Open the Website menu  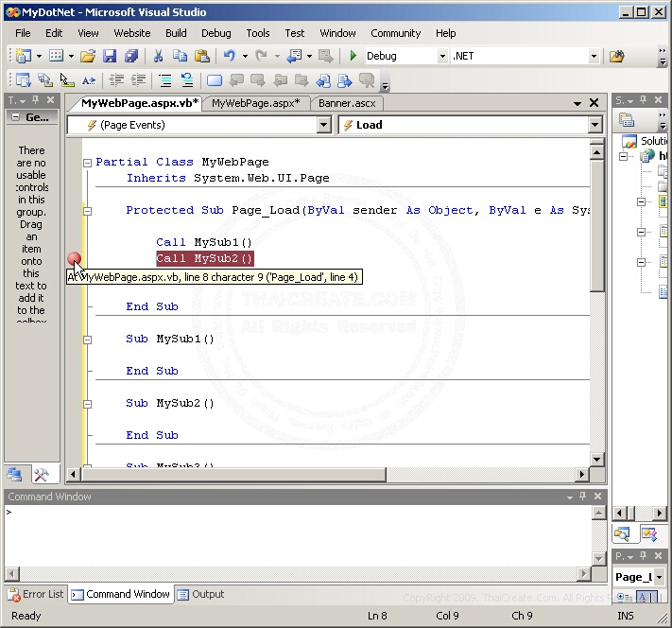click(x=132, y=33)
